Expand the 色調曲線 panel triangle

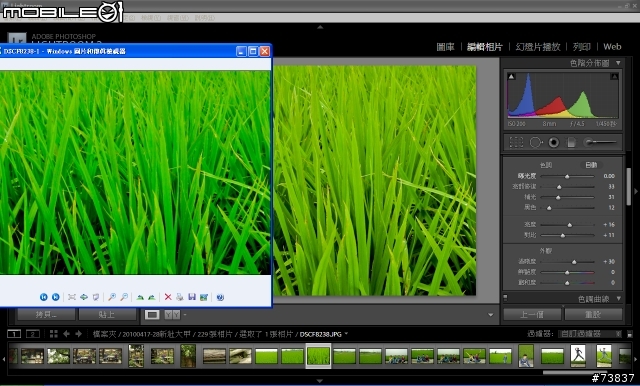point(619,299)
